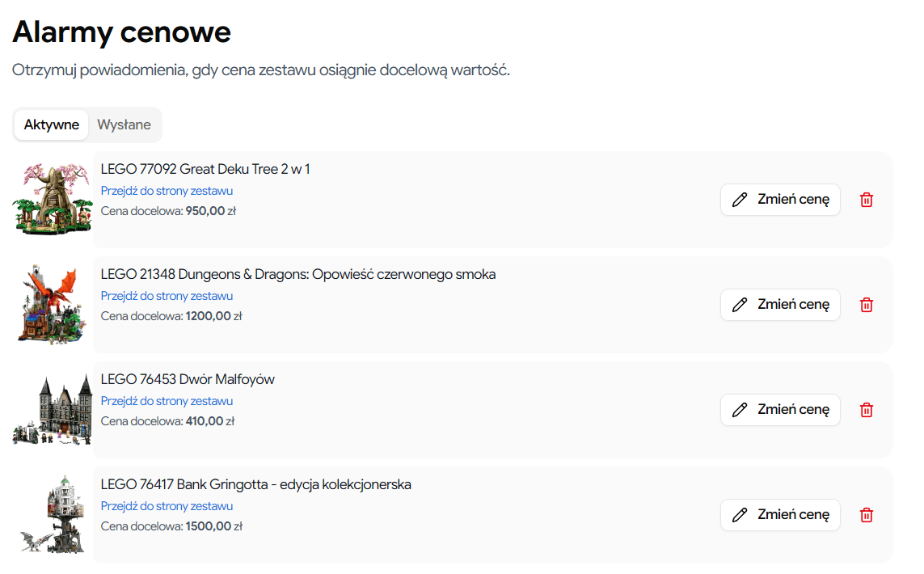The width and height of the screenshot is (924, 574).
Task: Go to set page for Dwór Malfoyów
Action: 167,401
